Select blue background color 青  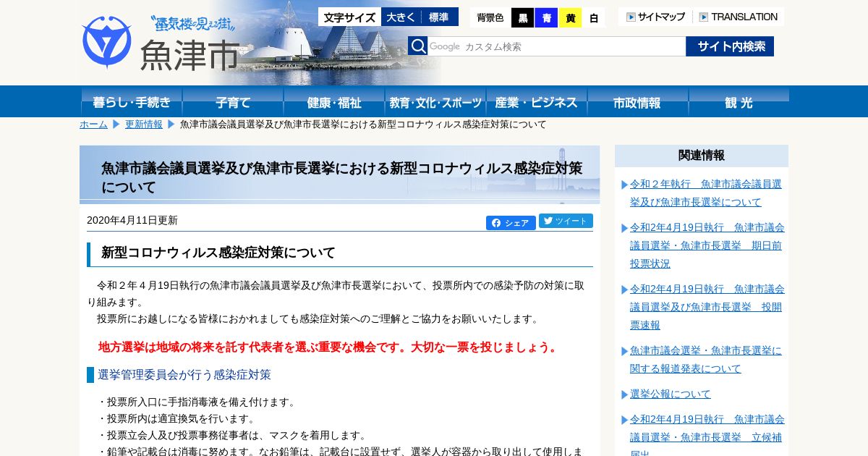point(546,18)
